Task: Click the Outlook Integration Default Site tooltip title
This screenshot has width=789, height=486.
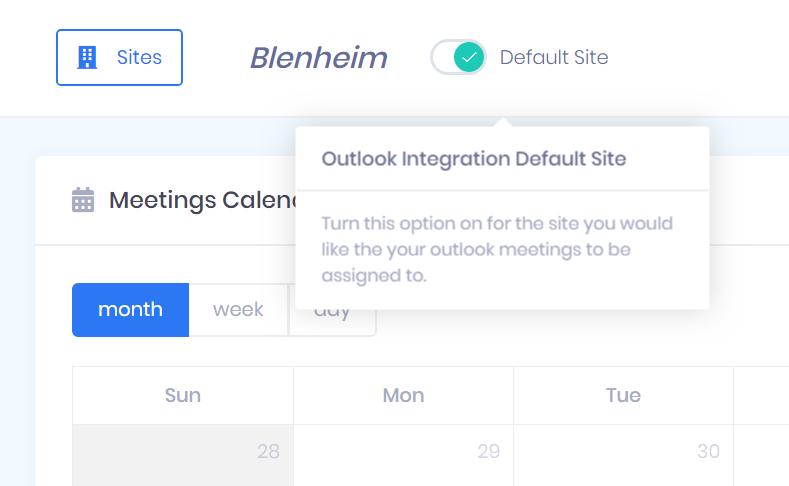Action: coord(473,159)
